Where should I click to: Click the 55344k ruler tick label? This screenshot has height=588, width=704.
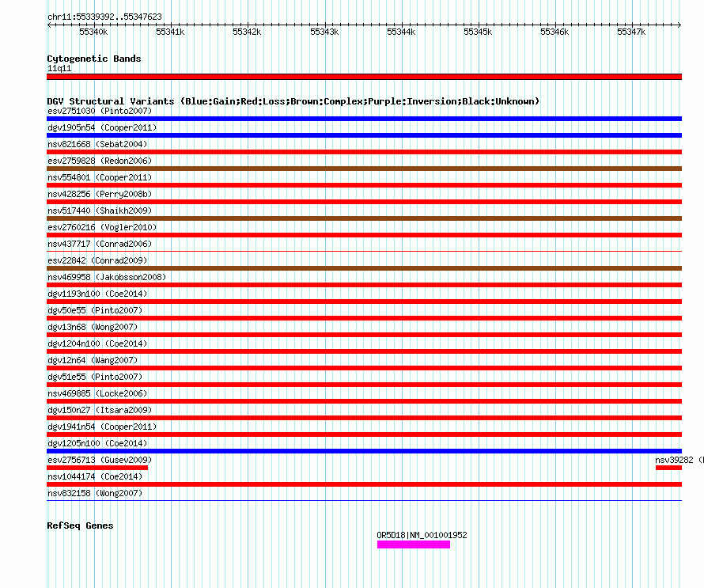tap(401, 32)
